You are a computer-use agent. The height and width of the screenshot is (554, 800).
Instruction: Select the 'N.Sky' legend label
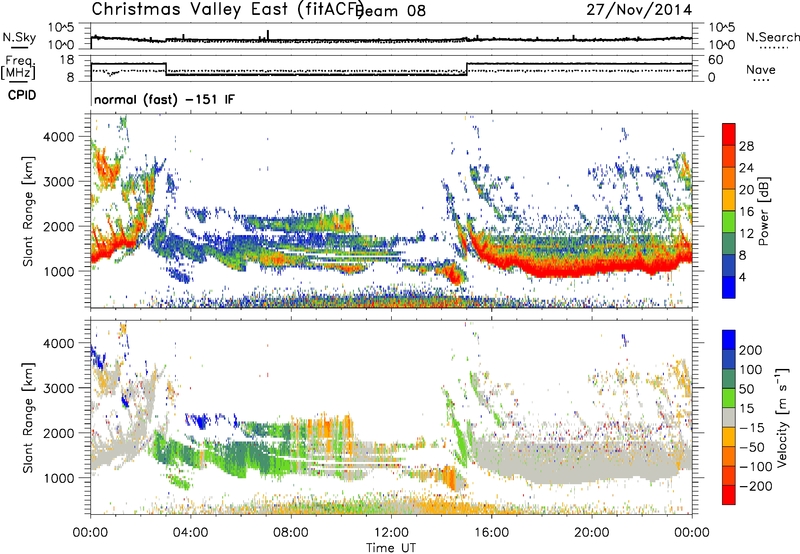click(19, 37)
